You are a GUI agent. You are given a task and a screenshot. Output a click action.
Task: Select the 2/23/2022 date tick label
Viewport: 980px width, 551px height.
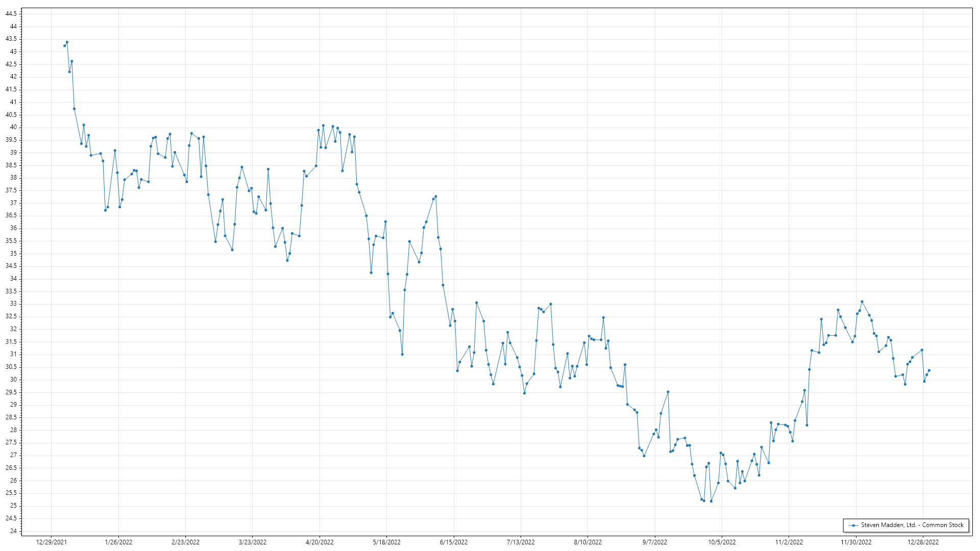pos(185,542)
